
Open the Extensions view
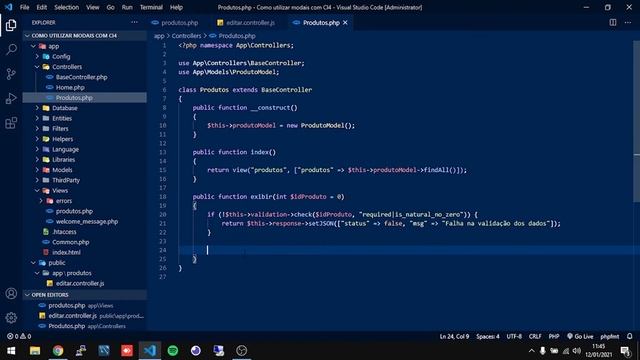[x=11, y=123]
